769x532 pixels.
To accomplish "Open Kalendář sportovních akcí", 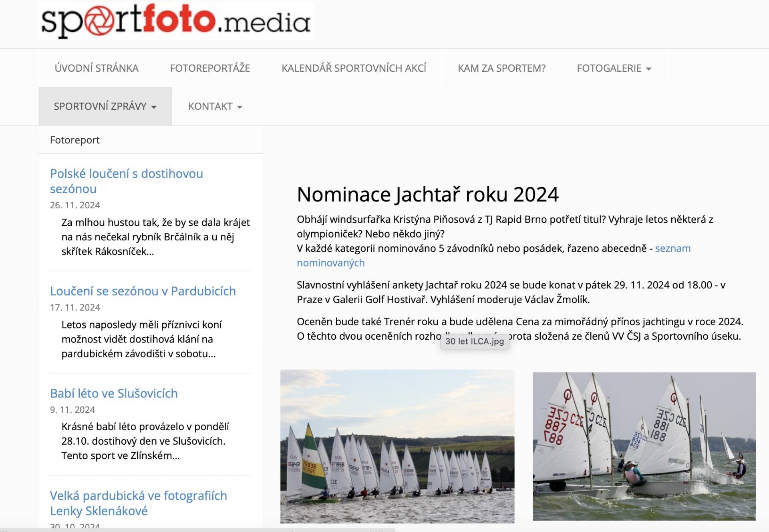I will point(354,68).
